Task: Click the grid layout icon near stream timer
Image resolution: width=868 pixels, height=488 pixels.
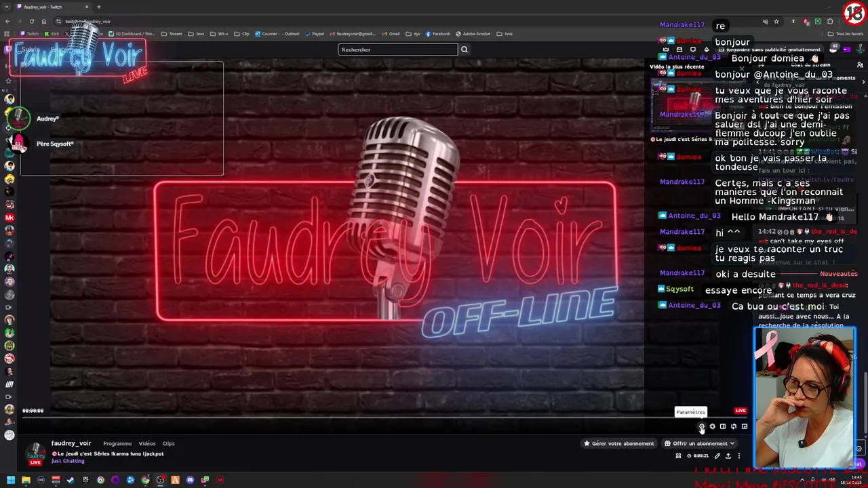Action: pyautogui.click(x=678, y=456)
